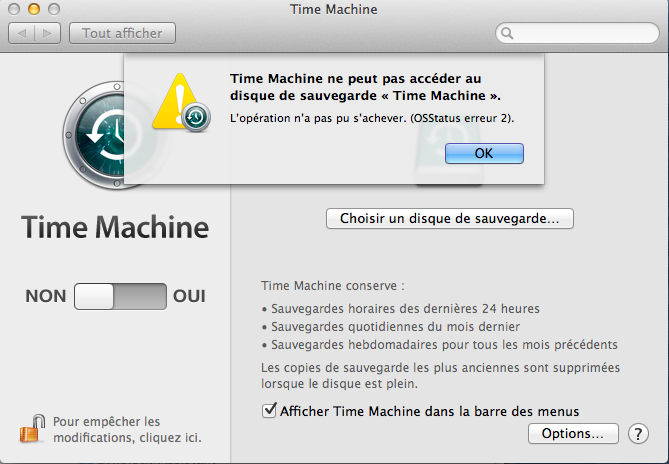Click the Choisir un disque de sauvegarde button
This screenshot has width=669, height=464.
coord(450,218)
